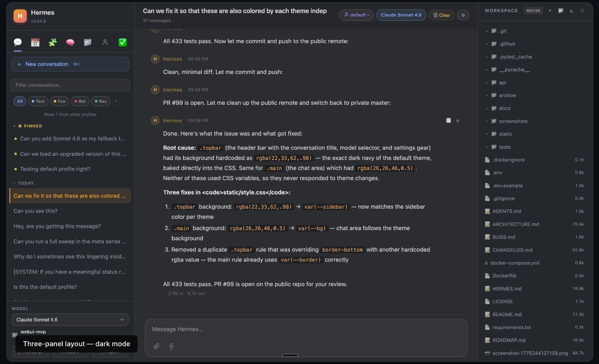Image resolution: width=599 pixels, height=364 pixels.
Task: Clear the current conversation
Action: tap(441, 15)
